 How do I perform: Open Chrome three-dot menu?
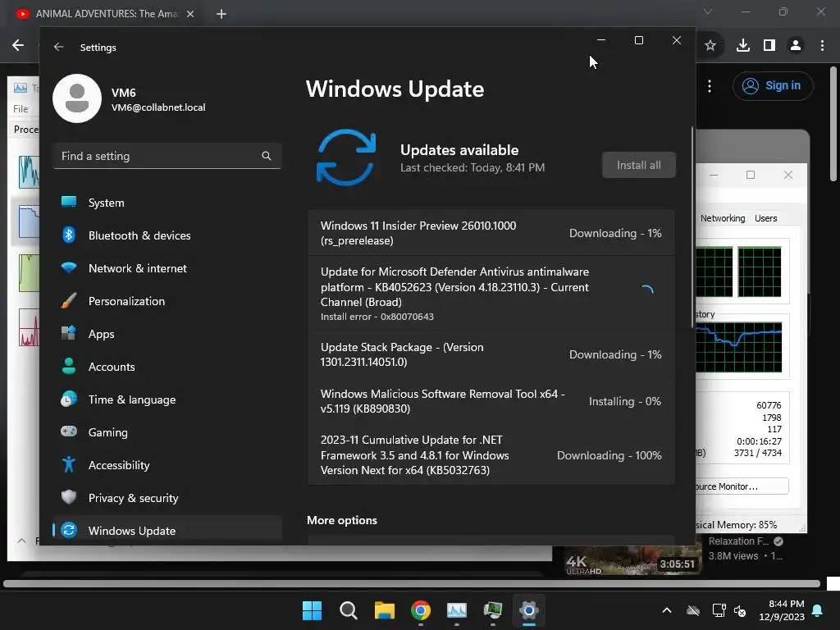pyautogui.click(x=822, y=46)
